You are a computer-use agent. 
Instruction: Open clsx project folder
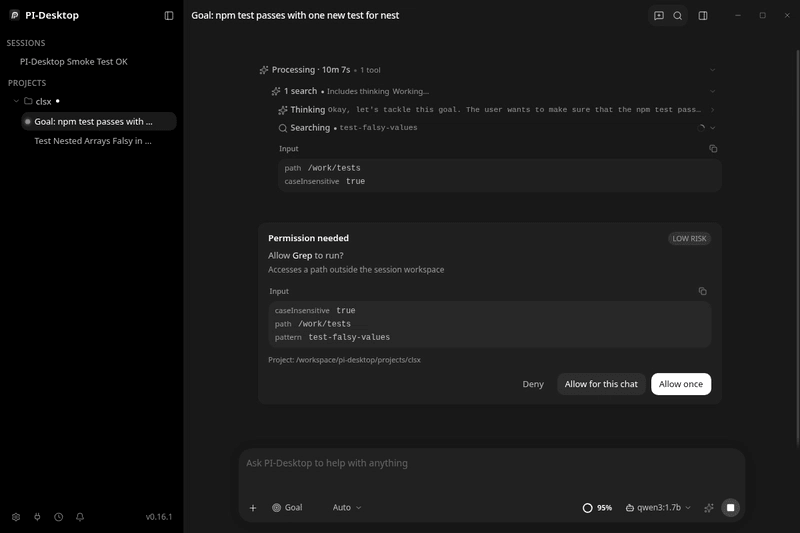(38, 101)
